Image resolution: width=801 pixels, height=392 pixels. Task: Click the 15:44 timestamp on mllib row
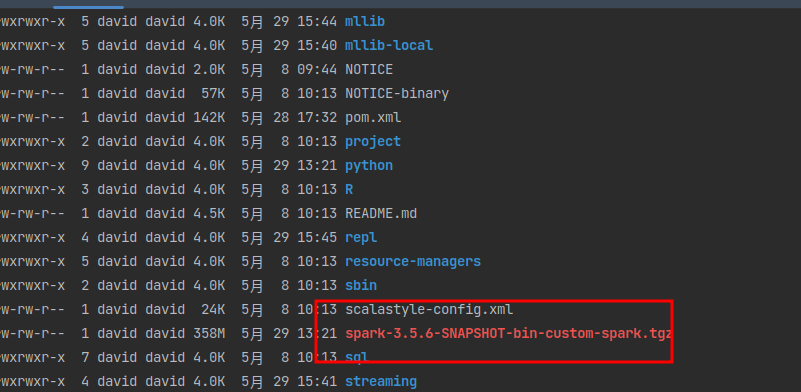click(317, 21)
